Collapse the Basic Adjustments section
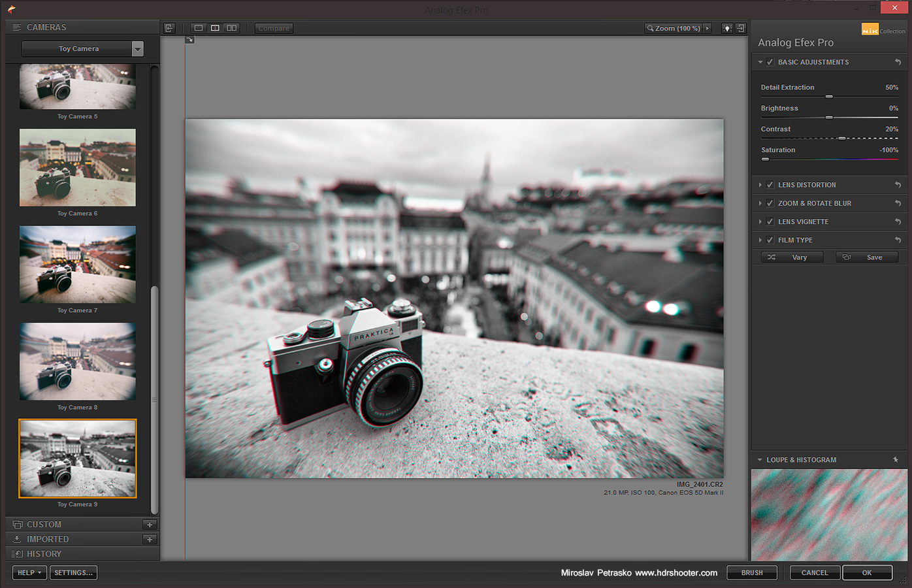 pyautogui.click(x=760, y=62)
